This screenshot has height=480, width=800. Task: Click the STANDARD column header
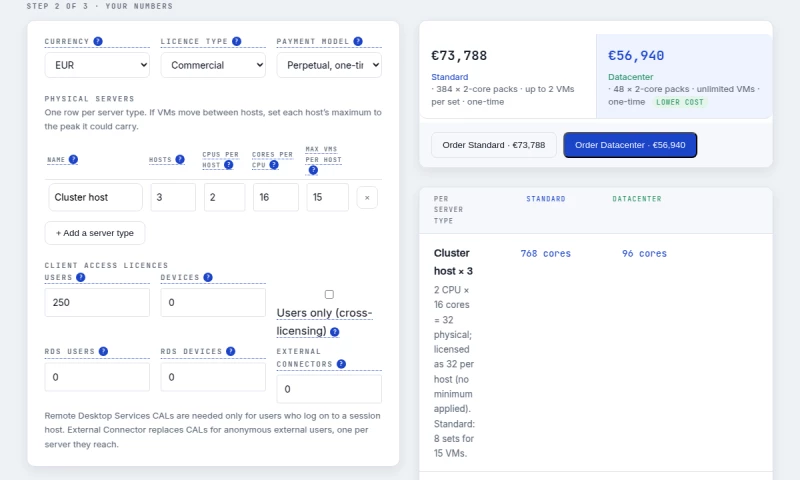click(x=546, y=199)
